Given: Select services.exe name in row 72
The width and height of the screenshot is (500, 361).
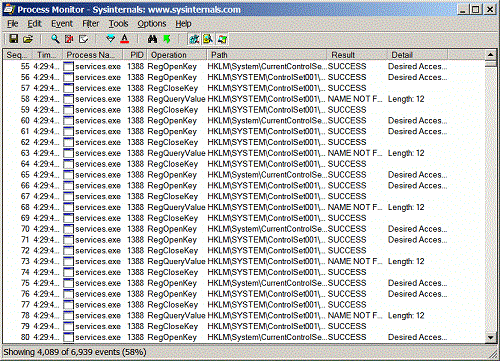Looking at the screenshot, I should 98,251.
